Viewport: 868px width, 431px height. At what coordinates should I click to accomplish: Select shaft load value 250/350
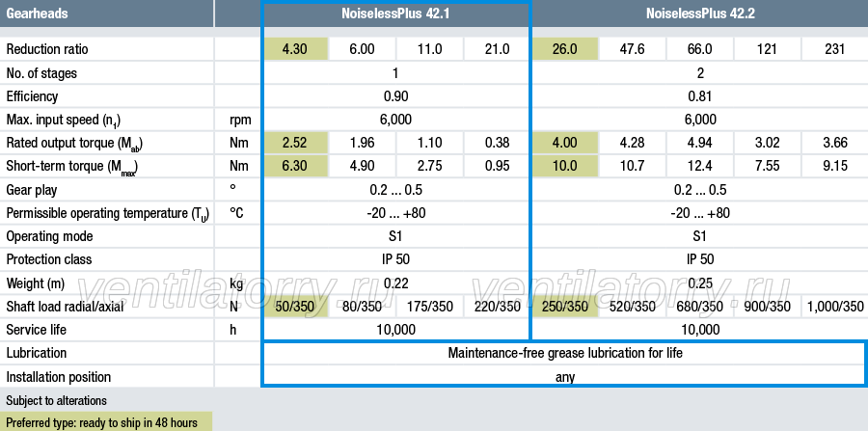[x=564, y=307]
